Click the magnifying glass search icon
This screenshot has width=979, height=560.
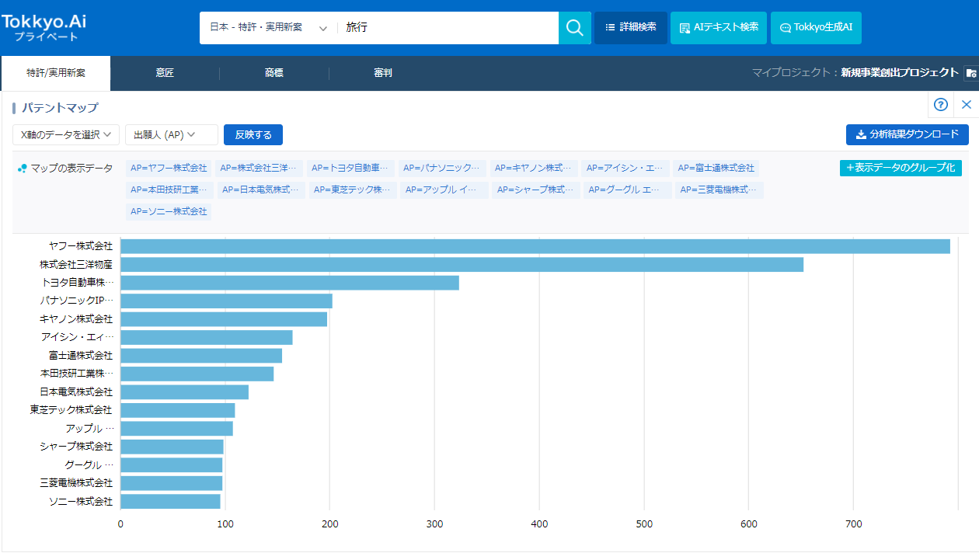click(x=574, y=28)
